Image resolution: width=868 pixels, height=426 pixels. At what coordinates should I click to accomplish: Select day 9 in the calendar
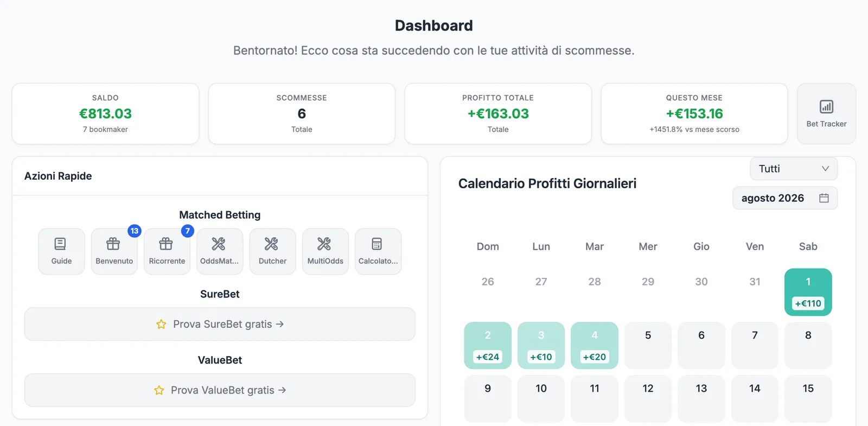pyautogui.click(x=488, y=399)
